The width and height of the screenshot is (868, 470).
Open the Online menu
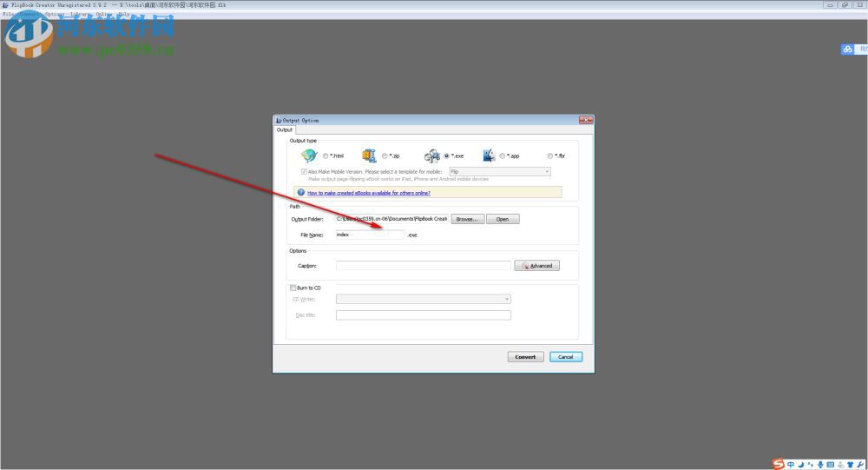(x=103, y=14)
